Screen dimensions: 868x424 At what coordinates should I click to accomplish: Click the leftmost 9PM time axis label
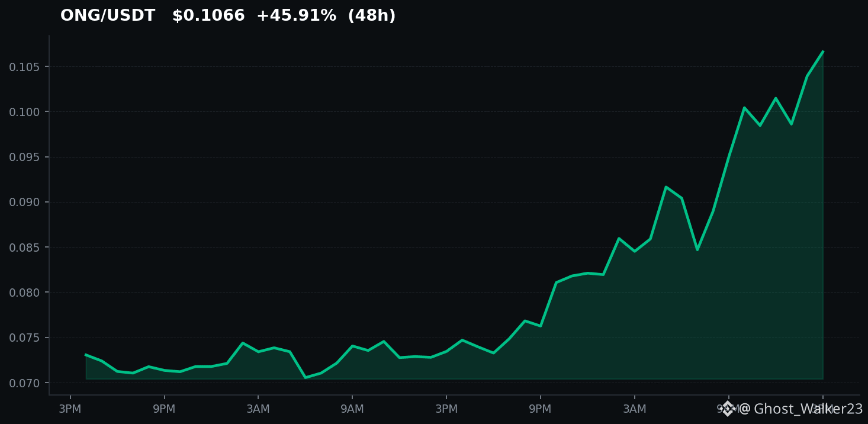point(164,409)
